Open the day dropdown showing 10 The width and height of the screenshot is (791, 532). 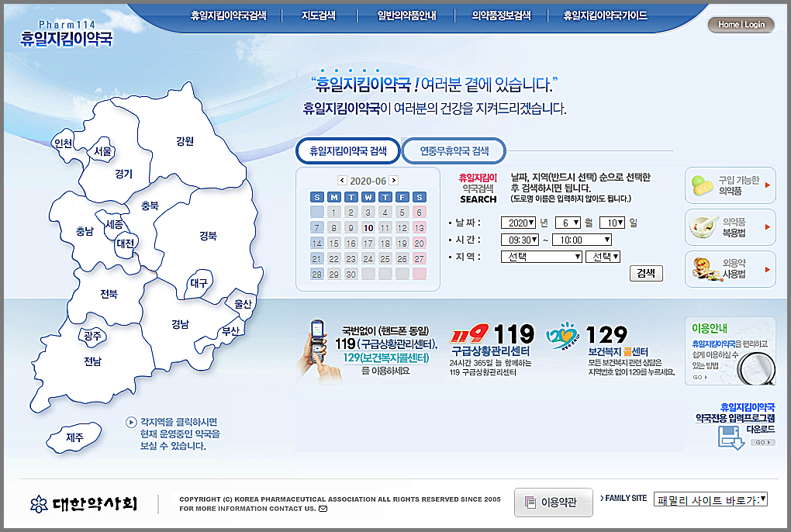point(613,223)
